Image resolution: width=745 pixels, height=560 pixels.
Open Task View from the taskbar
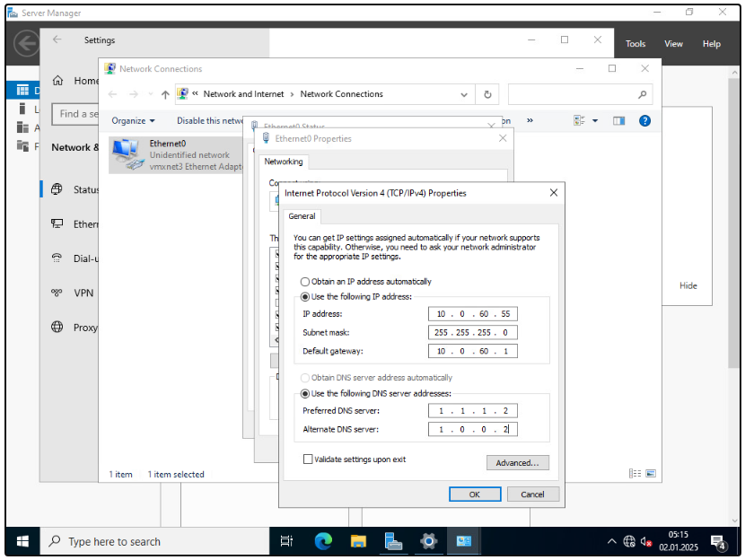tap(286, 541)
